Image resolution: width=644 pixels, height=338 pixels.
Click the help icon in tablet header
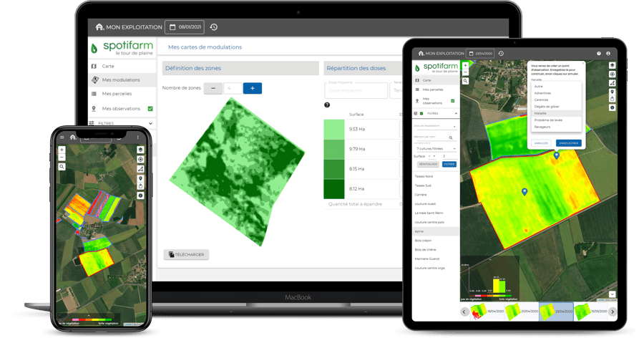click(x=598, y=54)
